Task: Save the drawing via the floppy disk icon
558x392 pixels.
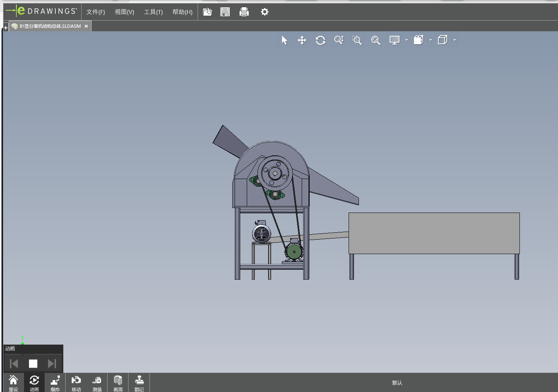Action: click(x=225, y=12)
